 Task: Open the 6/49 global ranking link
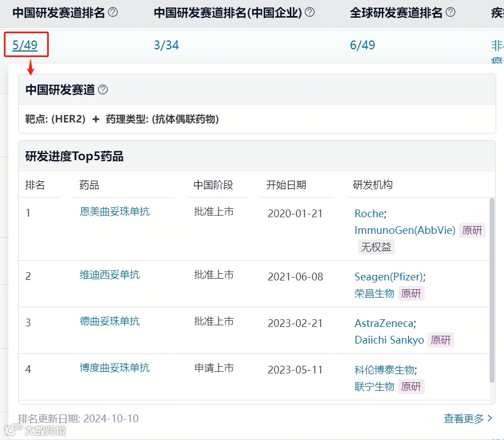click(x=362, y=45)
